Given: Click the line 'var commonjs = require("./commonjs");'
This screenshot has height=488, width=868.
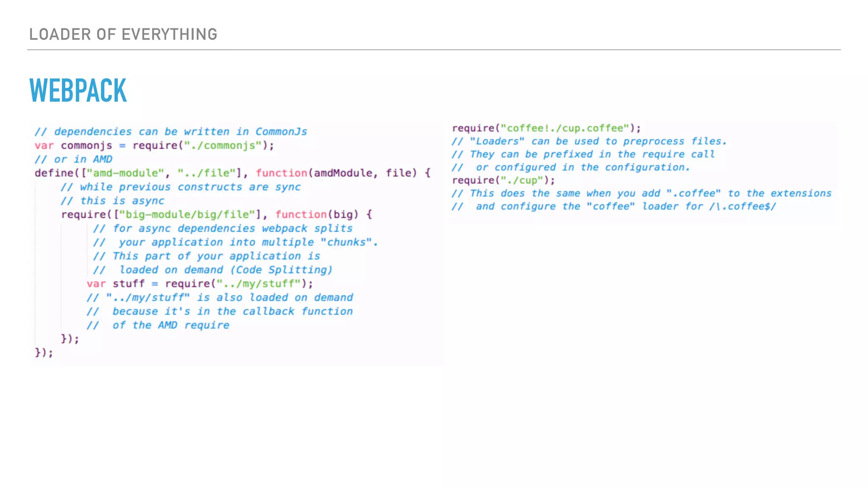Looking at the screenshot, I should coord(154,146).
